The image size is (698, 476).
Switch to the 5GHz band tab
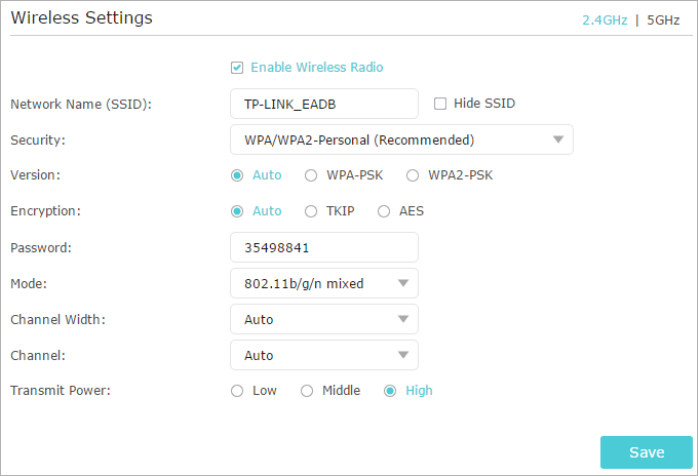click(663, 19)
